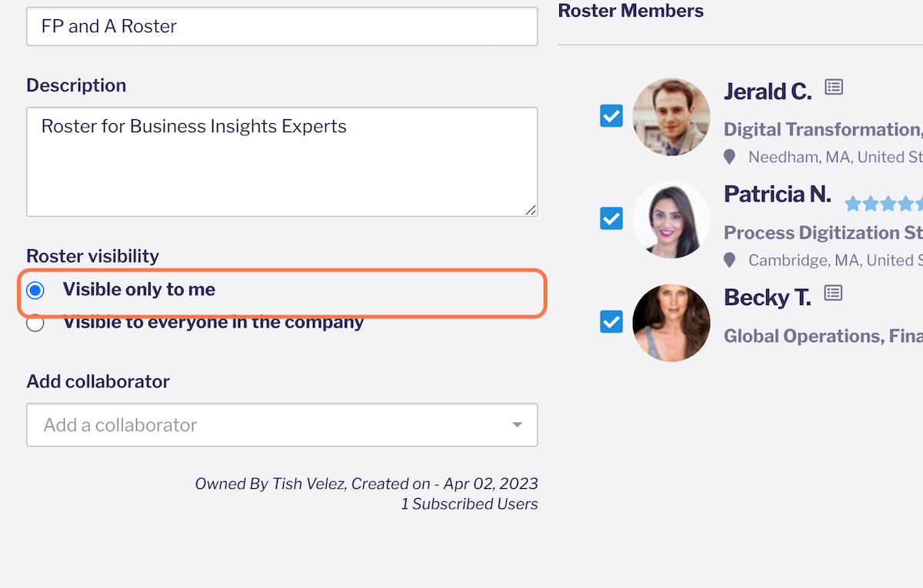Click the Becky T. name link
This screenshot has height=588, width=923.
click(767, 297)
